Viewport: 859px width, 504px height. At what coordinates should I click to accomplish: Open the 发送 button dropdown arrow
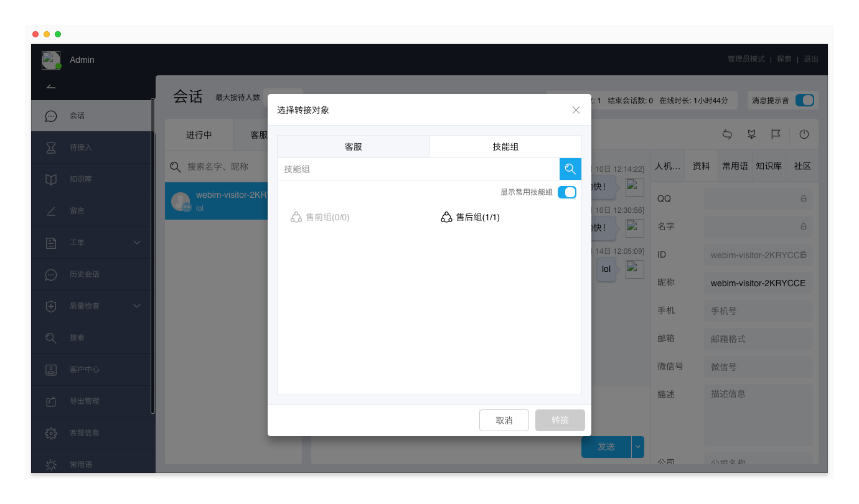637,447
